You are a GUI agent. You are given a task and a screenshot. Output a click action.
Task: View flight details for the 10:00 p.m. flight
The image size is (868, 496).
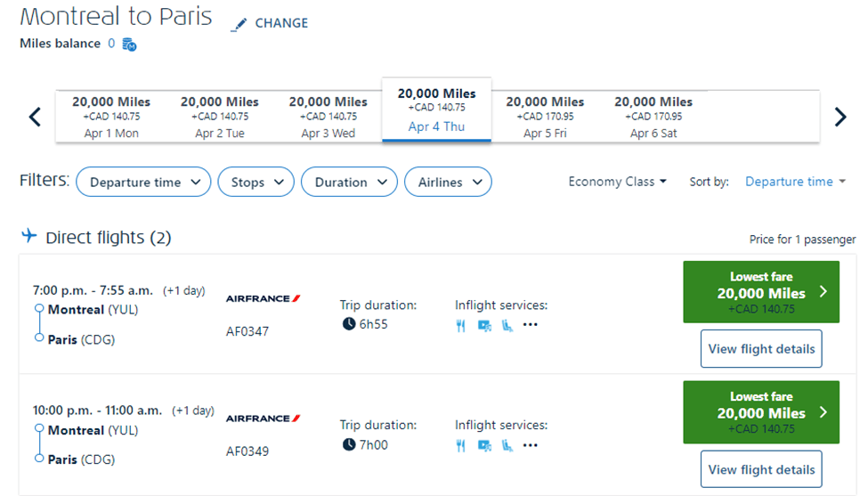761,469
